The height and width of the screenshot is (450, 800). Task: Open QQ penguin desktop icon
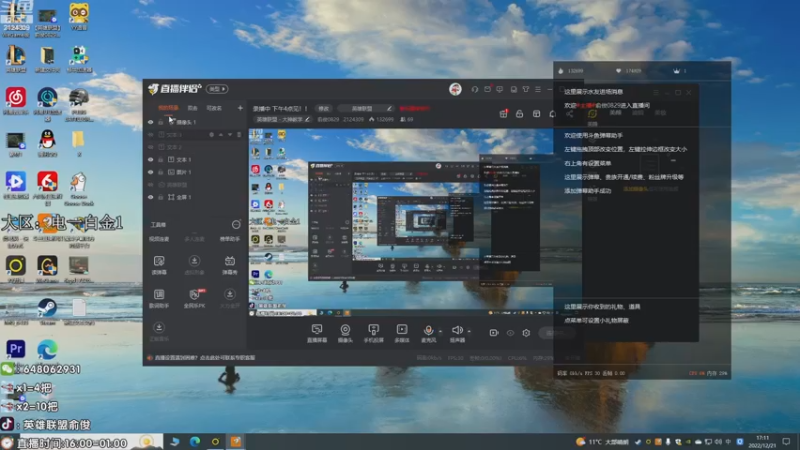click(47, 142)
